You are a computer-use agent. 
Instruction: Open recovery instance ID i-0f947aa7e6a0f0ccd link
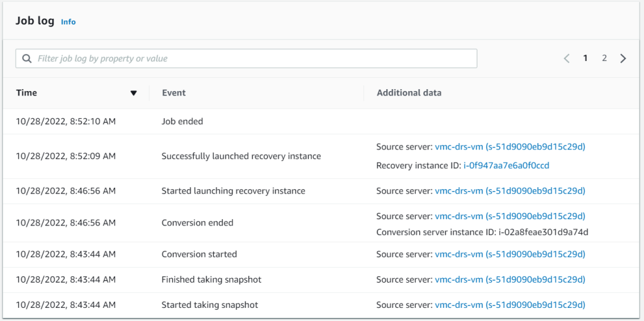[x=506, y=165]
